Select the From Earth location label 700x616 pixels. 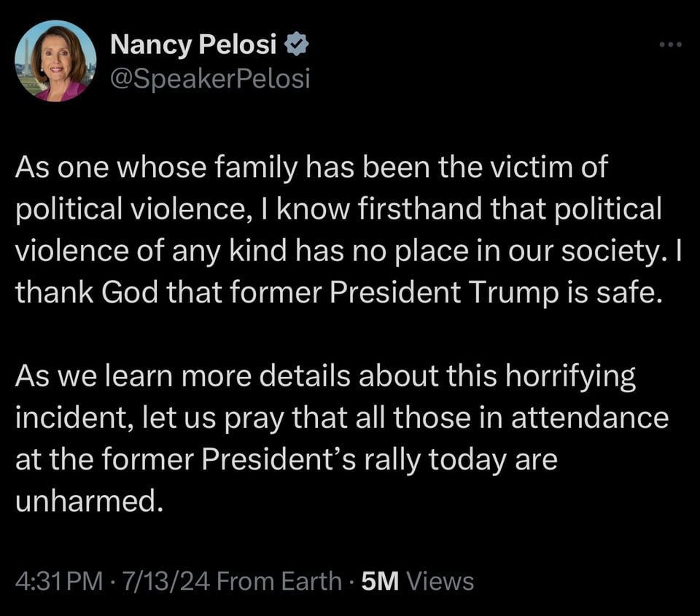pyautogui.click(x=279, y=581)
